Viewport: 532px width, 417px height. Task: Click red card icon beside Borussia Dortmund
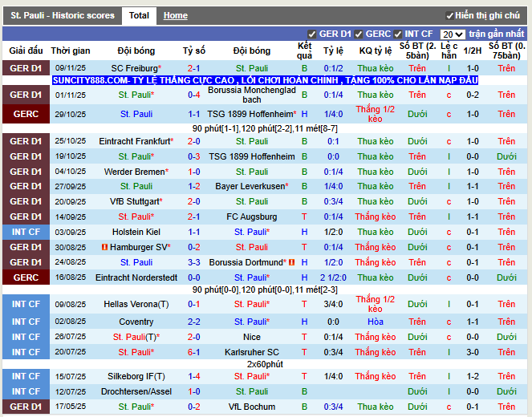point(291,262)
